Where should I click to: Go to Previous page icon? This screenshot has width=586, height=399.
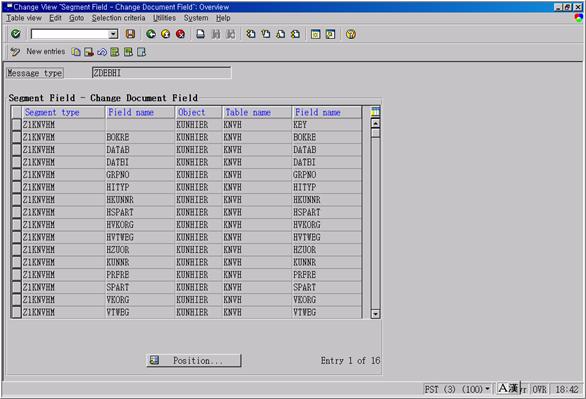tap(266, 34)
